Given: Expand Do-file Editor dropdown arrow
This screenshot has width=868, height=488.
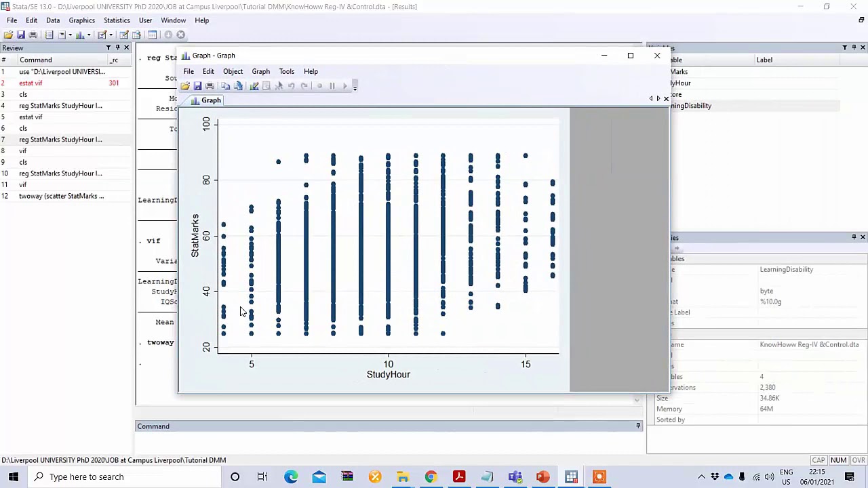Looking at the screenshot, I should click(111, 35).
